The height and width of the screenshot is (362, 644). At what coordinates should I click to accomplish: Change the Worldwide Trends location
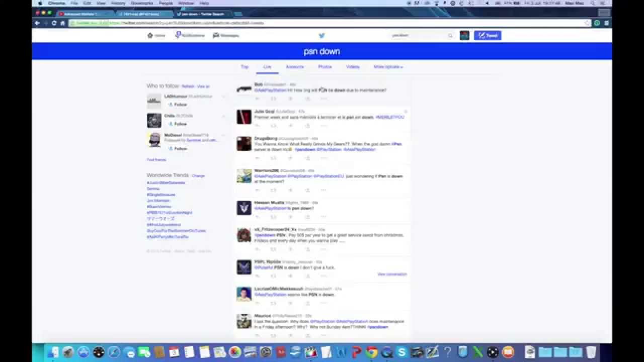pyautogui.click(x=198, y=175)
